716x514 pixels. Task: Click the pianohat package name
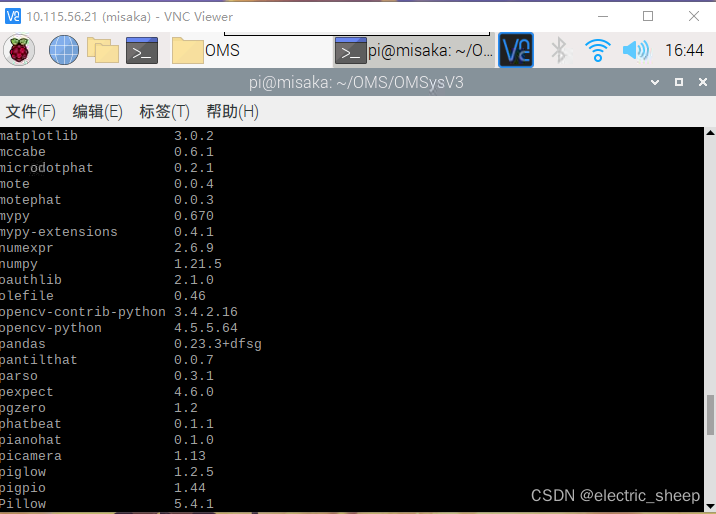click(x=30, y=440)
